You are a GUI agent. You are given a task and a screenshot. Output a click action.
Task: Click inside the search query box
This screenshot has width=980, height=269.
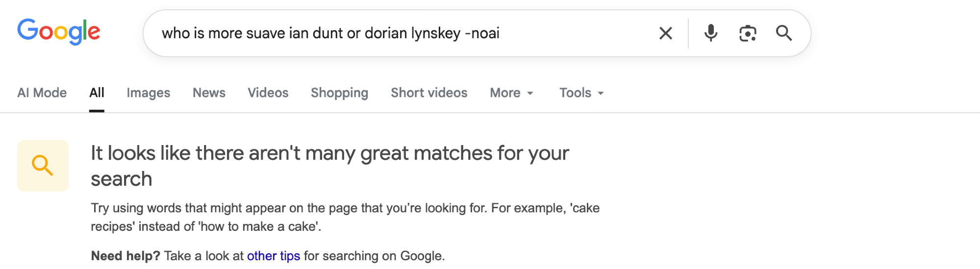[x=392, y=33]
